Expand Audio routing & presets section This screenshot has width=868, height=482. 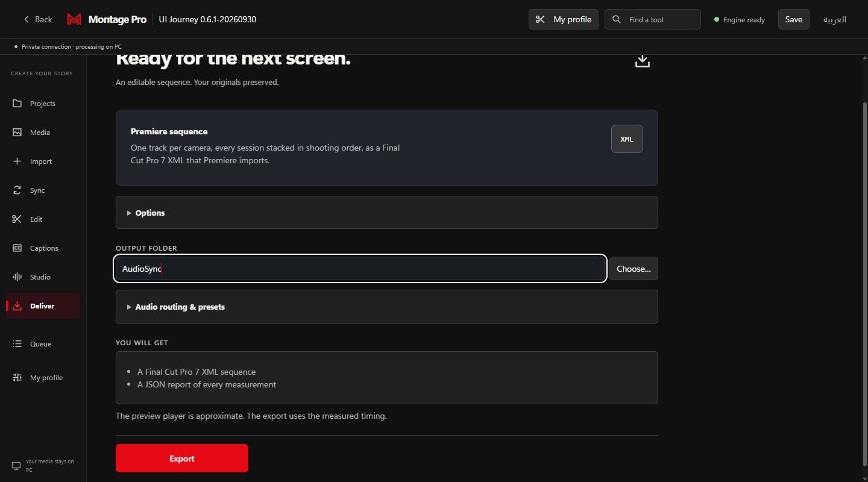coord(386,307)
